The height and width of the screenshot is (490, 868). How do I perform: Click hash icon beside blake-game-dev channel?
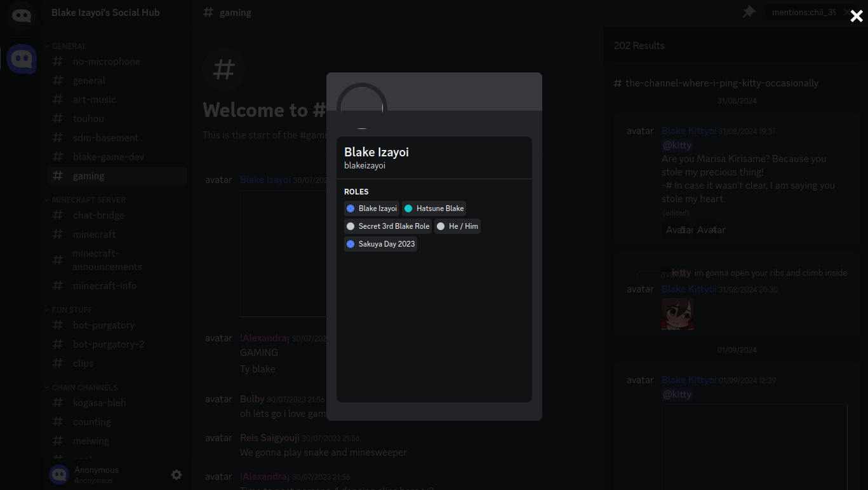click(58, 157)
